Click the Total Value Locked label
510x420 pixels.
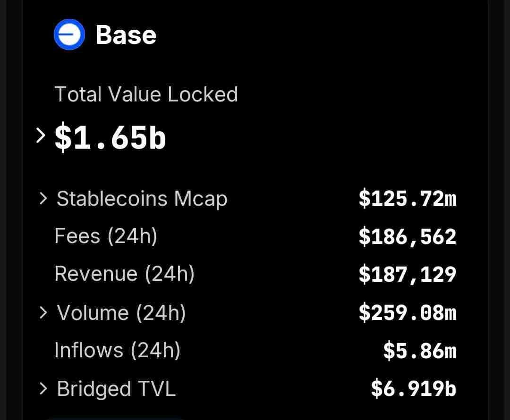146,94
